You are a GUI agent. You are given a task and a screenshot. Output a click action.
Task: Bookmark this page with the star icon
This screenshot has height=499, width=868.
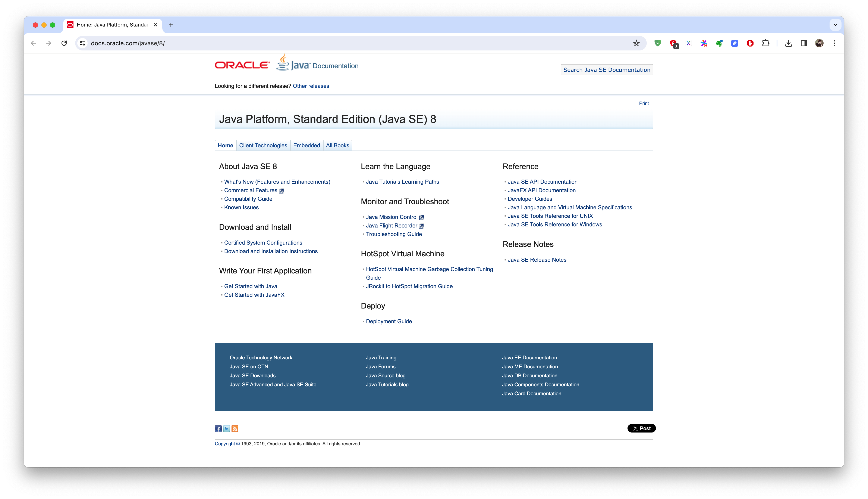point(636,43)
